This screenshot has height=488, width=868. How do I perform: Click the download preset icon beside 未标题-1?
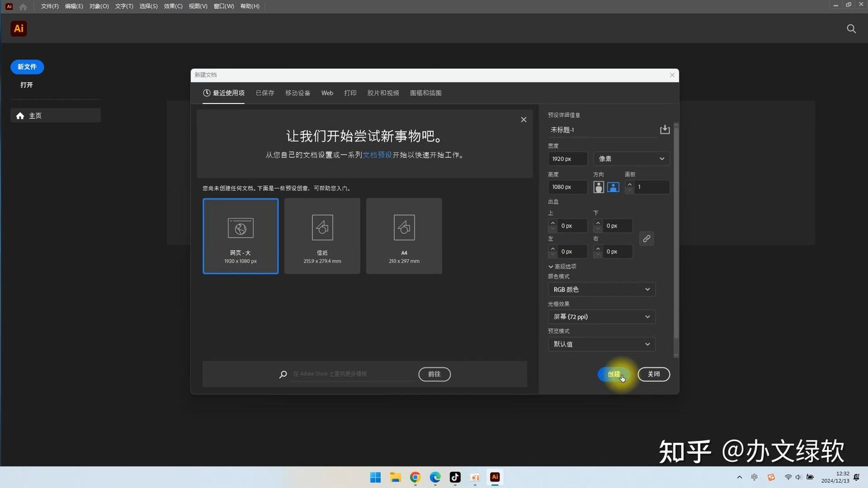[665, 129]
